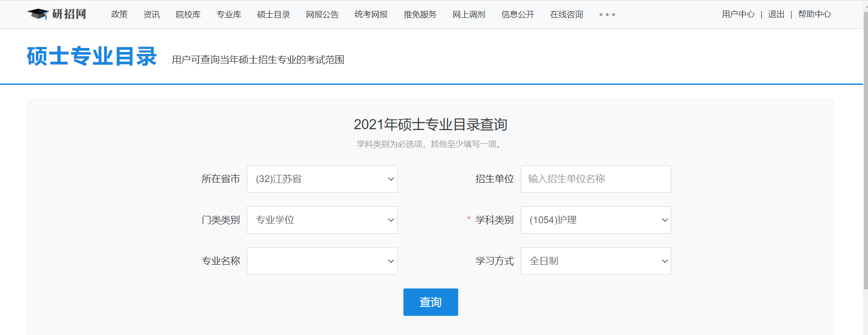Click the 研招网 graduation cap logo
Image resolution: width=868 pixels, height=335 pixels.
click(x=56, y=14)
